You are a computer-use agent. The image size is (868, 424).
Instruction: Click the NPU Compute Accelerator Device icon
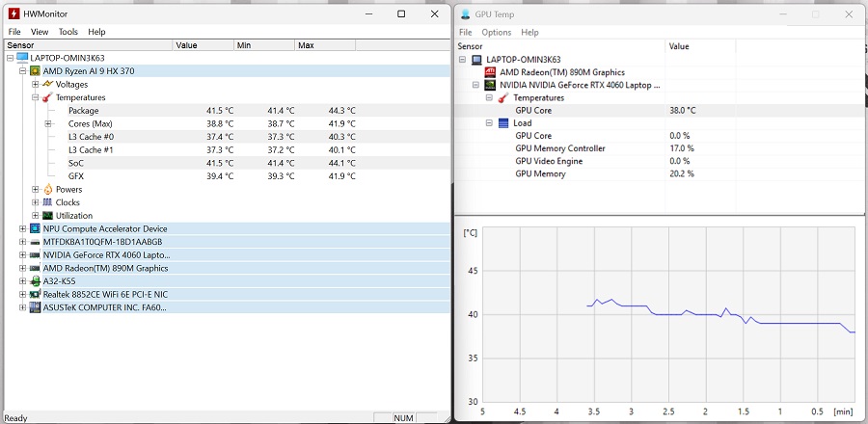(x=35, y=229)
